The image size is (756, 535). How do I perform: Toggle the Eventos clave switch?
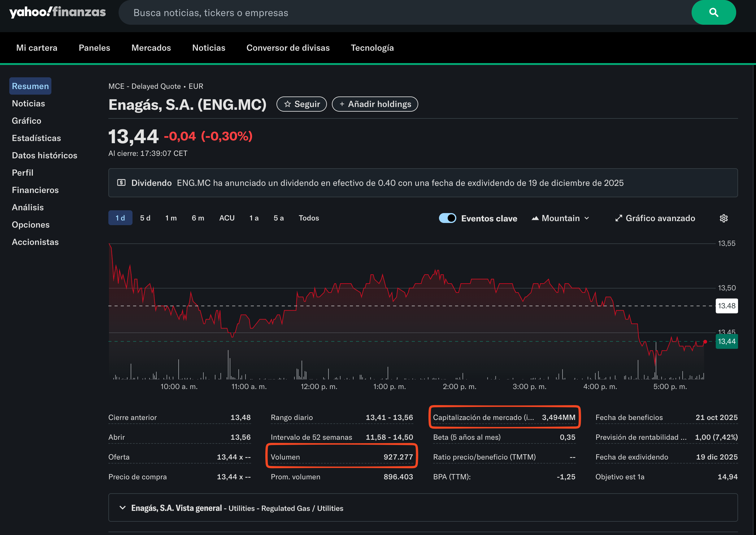click(x=447, y=218)
